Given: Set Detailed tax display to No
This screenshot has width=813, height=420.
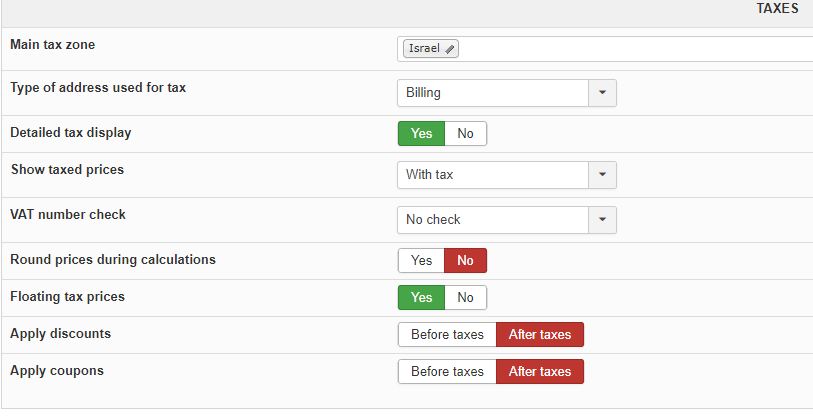Looking at the screenshot, I should [466, 134].
